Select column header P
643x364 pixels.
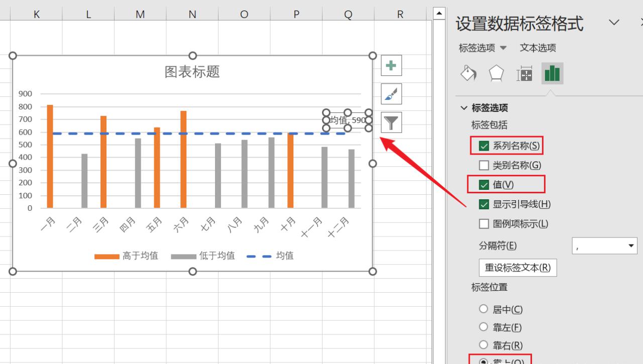[x=296, y=15]
